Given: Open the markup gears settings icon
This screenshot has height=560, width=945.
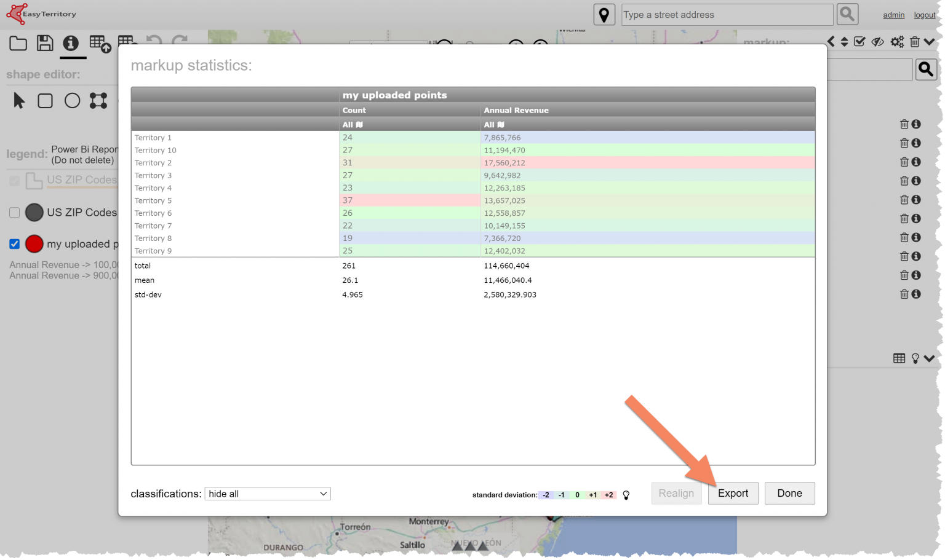Looking at the screenshot, I should pyautogui.click(x=897, y=41).
